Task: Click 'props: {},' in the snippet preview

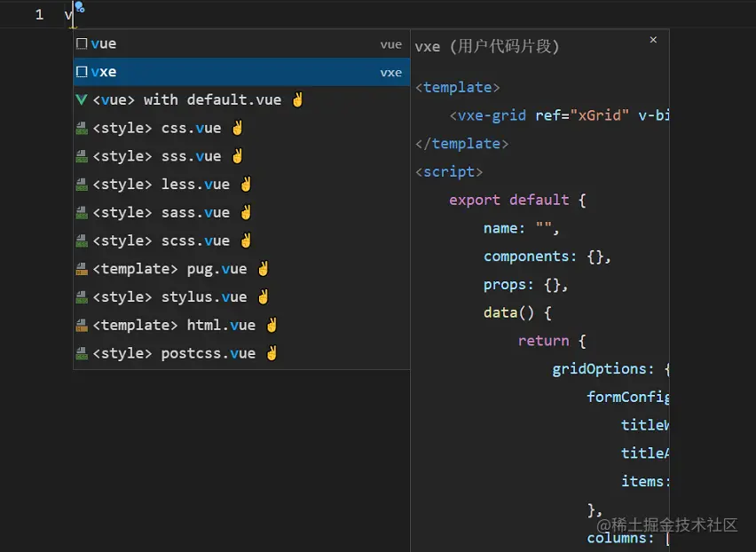Action: [526, 285]
